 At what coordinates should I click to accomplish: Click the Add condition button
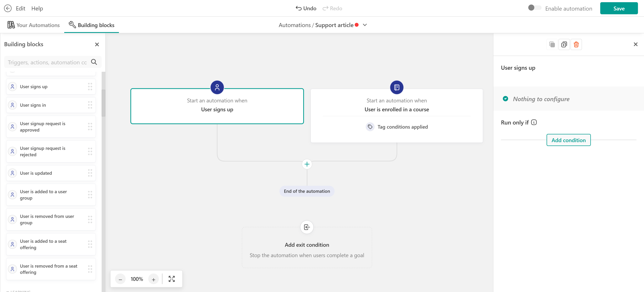[x=568, y=140]
